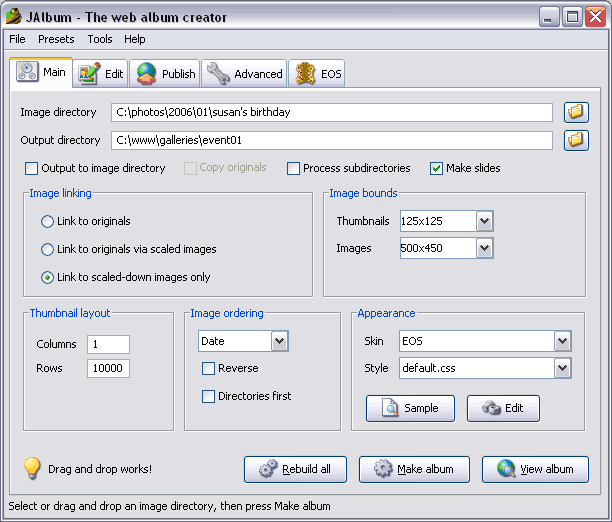Close the JAlbum window

pos(595,17)
